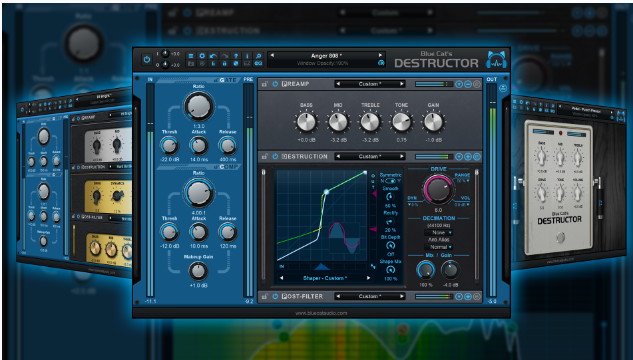
Task: Toggle the Symmetric N/Y switch
Action: tap(390, 181)
